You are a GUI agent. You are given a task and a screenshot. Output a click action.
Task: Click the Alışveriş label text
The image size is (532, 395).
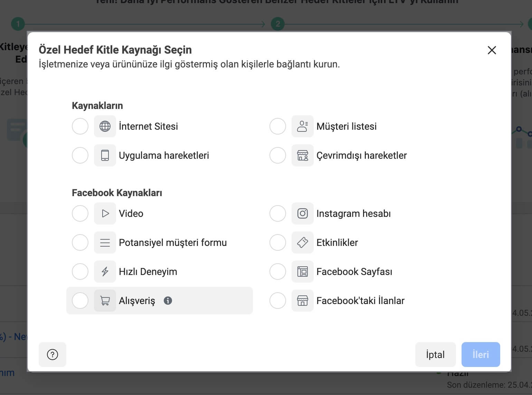(x=137, y=301)
